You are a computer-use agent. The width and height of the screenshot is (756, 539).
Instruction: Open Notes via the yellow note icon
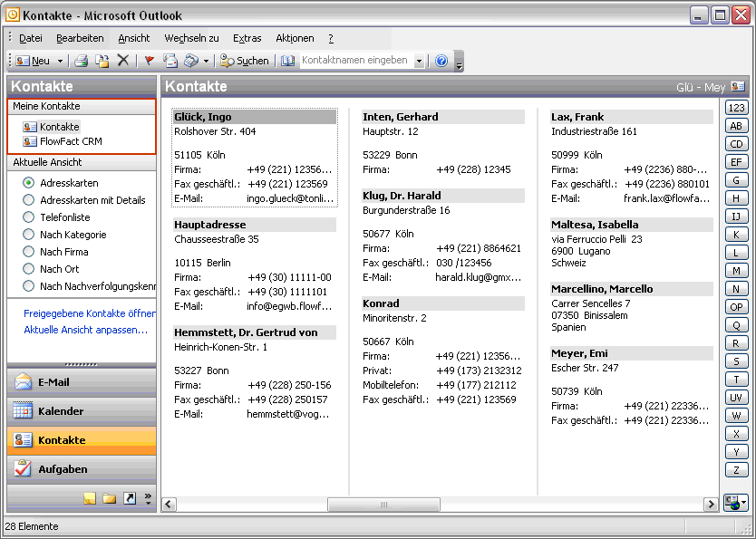pos(90,498)
